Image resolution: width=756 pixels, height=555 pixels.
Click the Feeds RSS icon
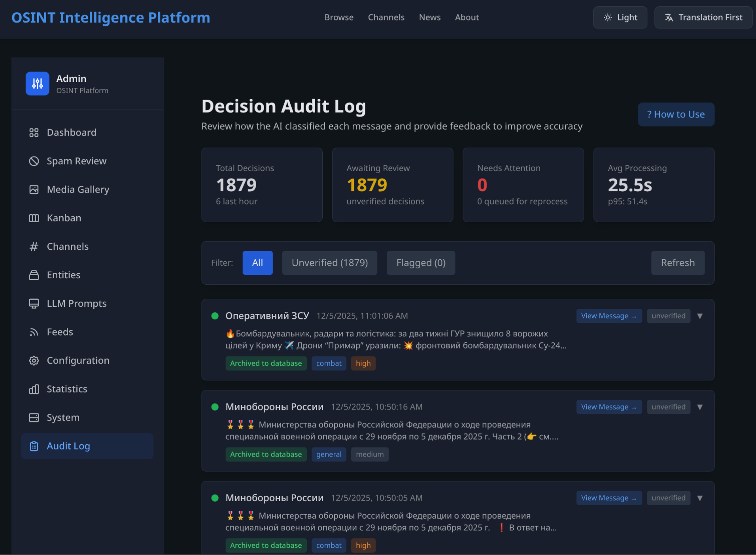(34, 332)
